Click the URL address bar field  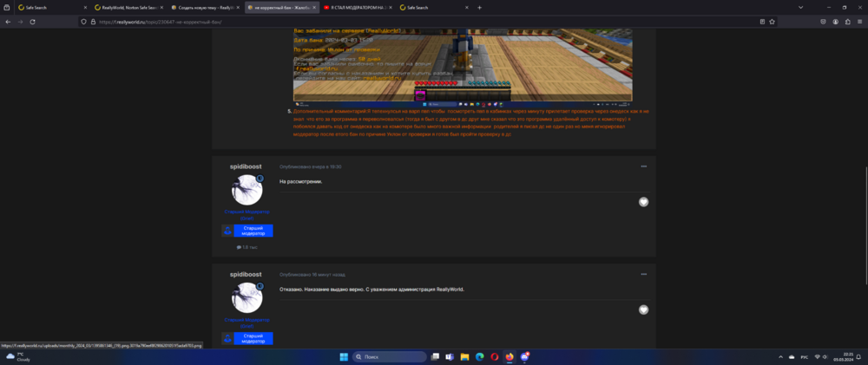coord(426,23)
